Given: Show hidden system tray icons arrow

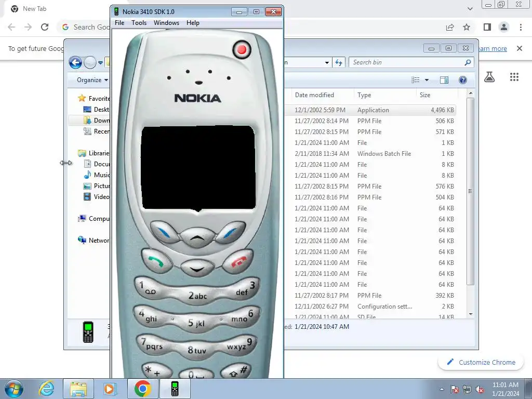Looking at the screenshot, I should coord(442,389).
